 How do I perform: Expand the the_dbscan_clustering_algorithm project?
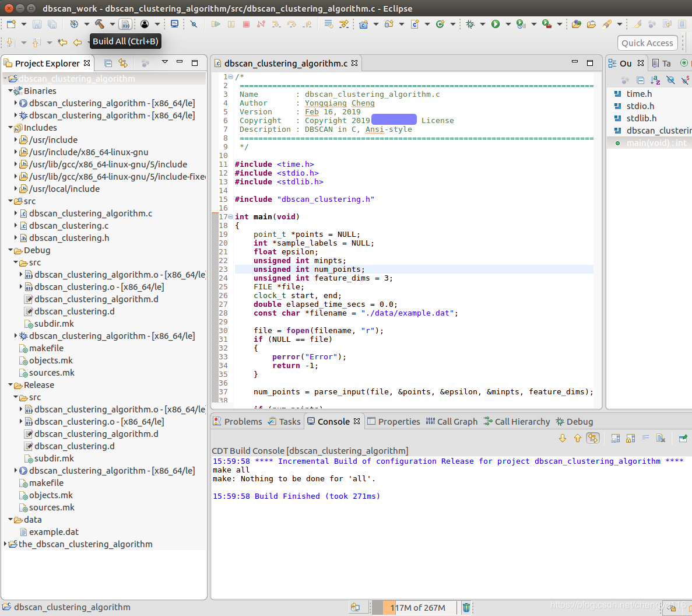pos(6,544)
